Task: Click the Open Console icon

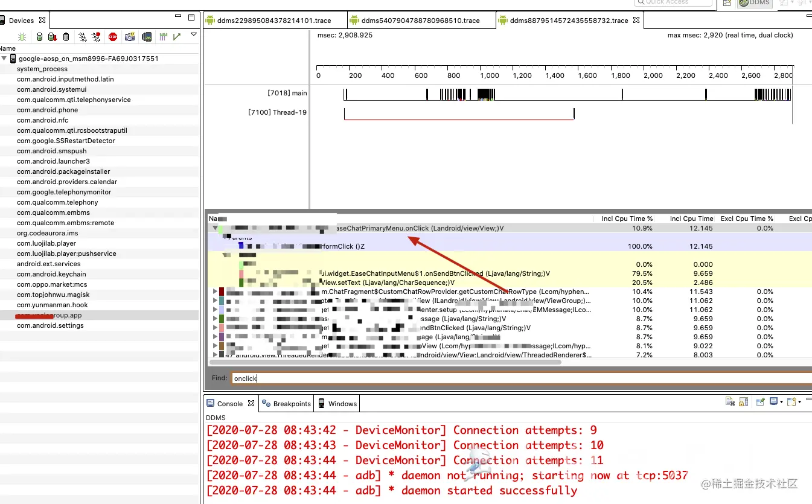Action: click(791, 401)
